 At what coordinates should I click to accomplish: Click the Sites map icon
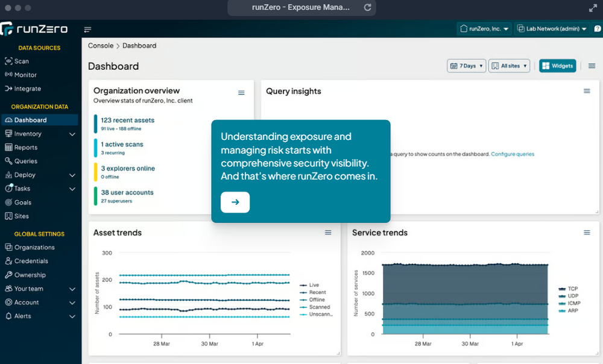tap(8, 216)
